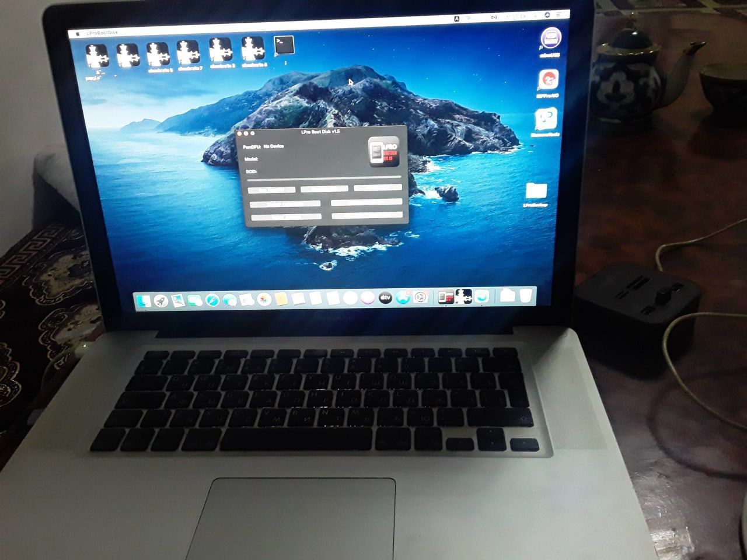This screenshot has height=560, width=747.
Task: Open Notes from the Dock
Action: click(281, 299)
